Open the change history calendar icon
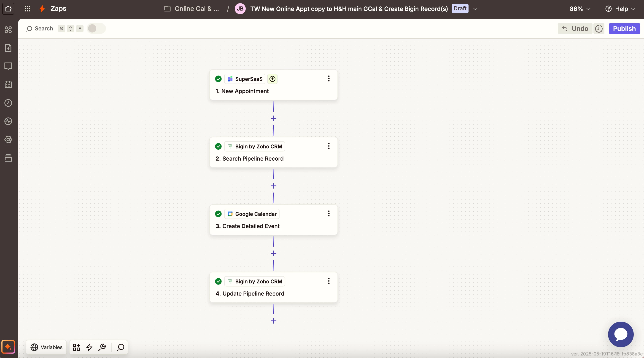 [x=8, y=84]
